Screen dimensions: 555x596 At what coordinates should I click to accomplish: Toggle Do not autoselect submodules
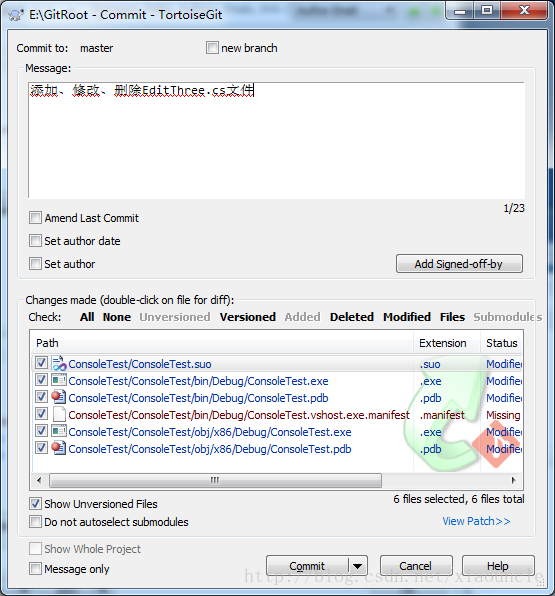point(35,522)
